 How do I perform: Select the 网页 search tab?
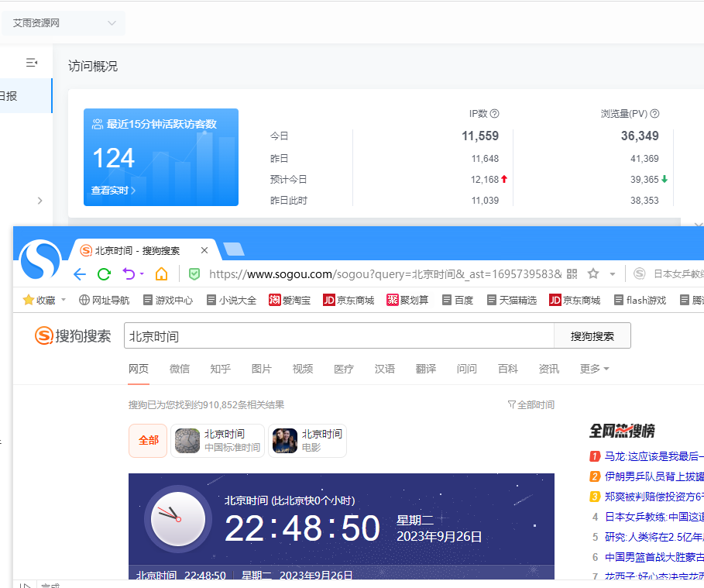[x=139, y=369]
